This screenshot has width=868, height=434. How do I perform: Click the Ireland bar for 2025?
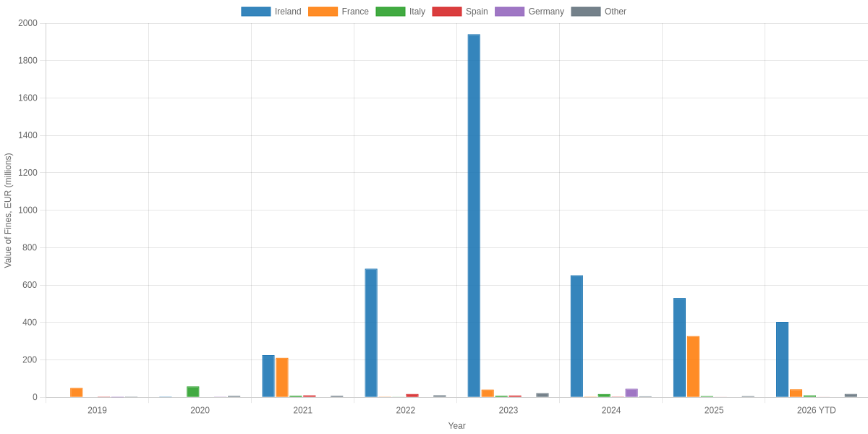[679, 347]
